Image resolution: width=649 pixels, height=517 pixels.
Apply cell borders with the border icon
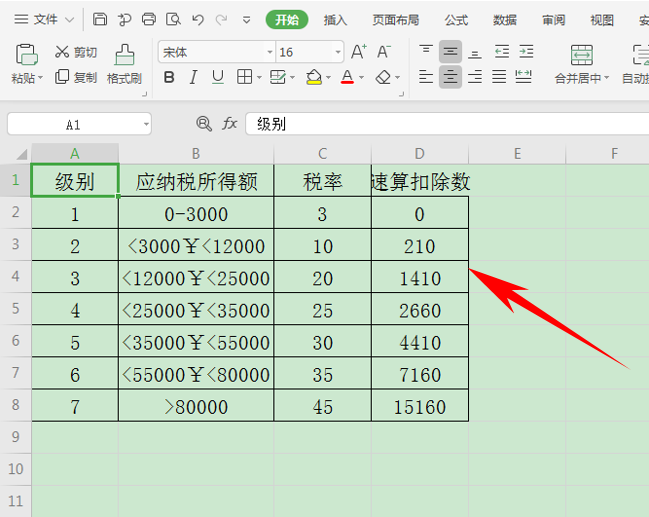[x=244, y=77]
